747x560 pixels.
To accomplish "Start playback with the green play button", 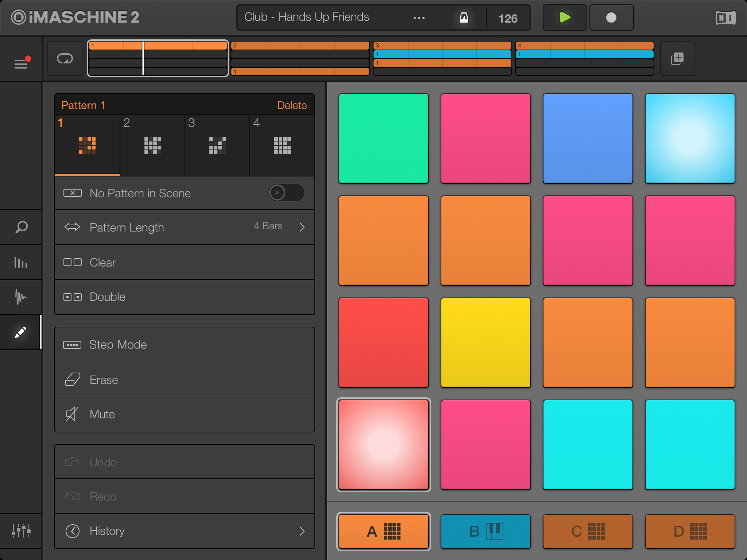I will (565, 17).
